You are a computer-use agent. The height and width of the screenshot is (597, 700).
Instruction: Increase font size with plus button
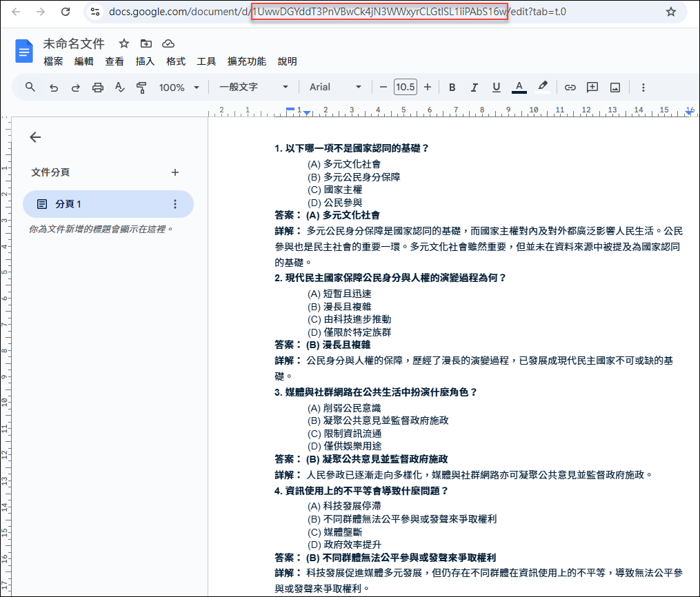point(427,87)
